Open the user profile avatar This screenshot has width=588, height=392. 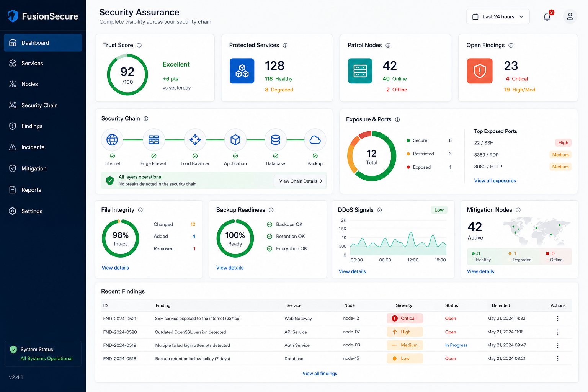coord(570,16)
